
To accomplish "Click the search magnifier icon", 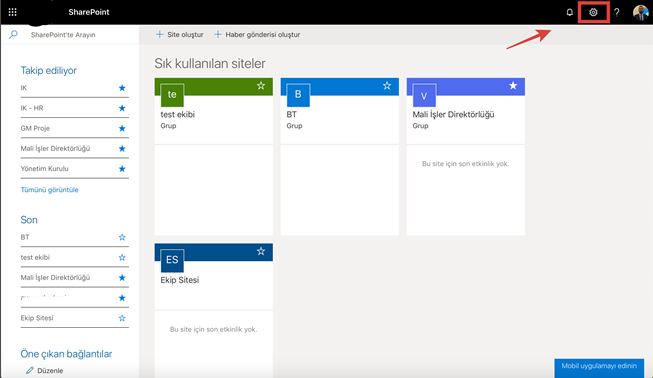I will pyautogui.click(x=13, y=35).
